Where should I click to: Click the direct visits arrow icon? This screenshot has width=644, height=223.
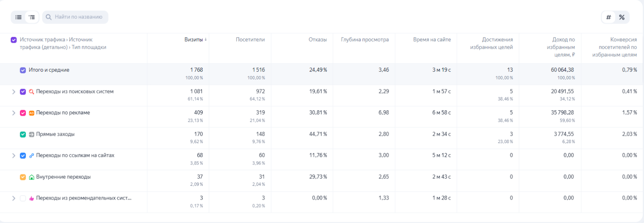(x=31, y=134)
